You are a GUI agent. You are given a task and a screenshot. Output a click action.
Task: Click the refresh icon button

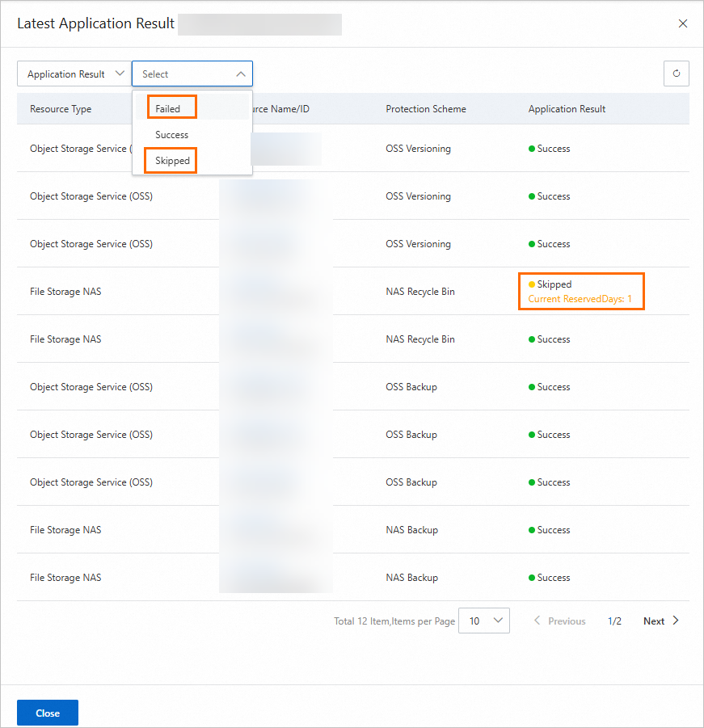pyautogui.click(x=677, y=74)
